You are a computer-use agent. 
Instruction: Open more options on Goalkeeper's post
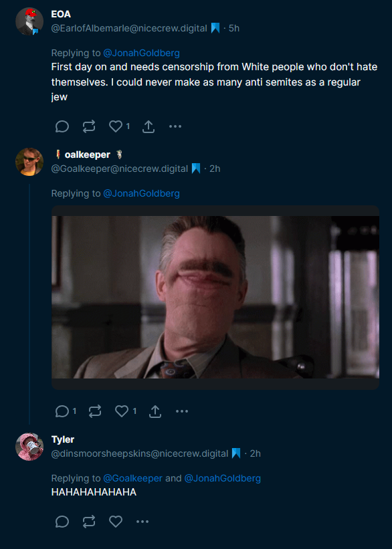click(182, 411)
